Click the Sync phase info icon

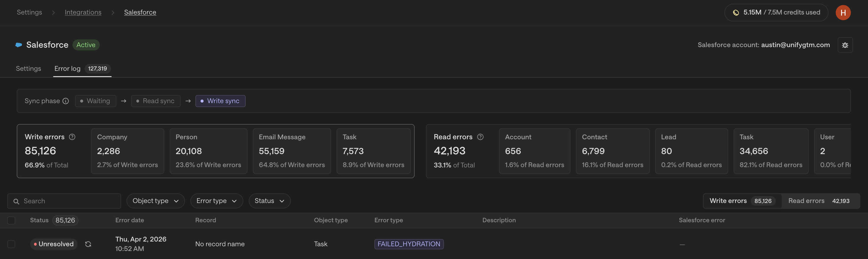66,101
